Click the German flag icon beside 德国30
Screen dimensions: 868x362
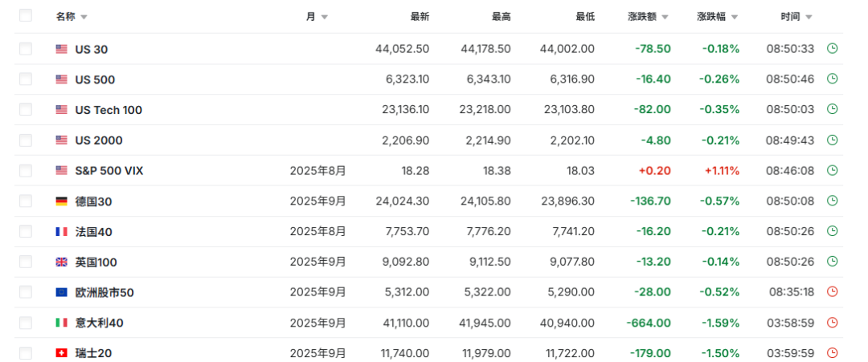pos(62,201)
